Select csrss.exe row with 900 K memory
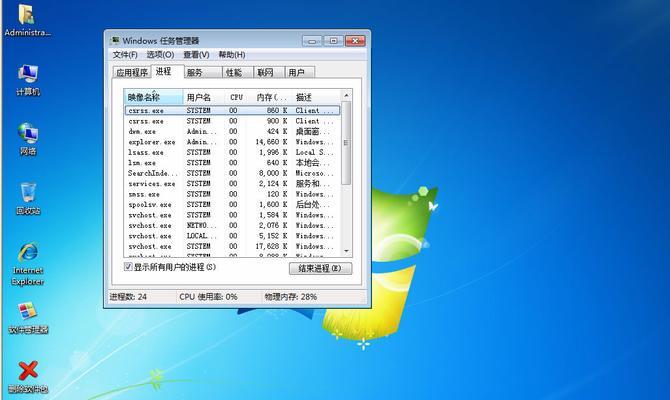This screenshot has height=400, width=670. [x=232, y=121]
